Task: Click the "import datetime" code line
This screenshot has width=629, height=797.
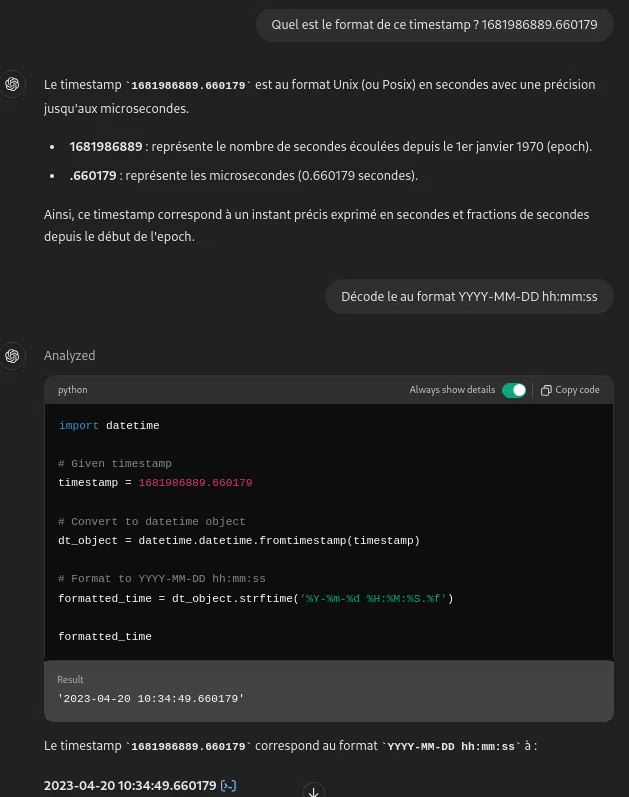Action: point(109,425)
